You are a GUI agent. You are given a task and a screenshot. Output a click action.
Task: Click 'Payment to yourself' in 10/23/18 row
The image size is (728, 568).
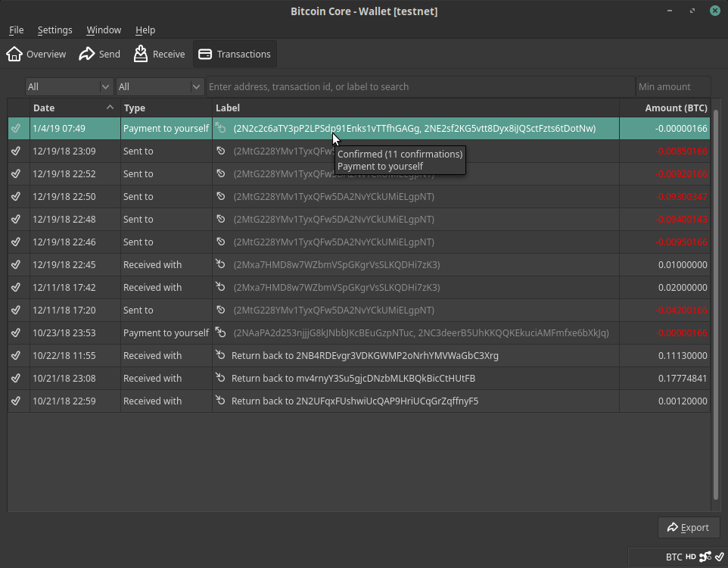pyautogui.click(x=166, y=332)
